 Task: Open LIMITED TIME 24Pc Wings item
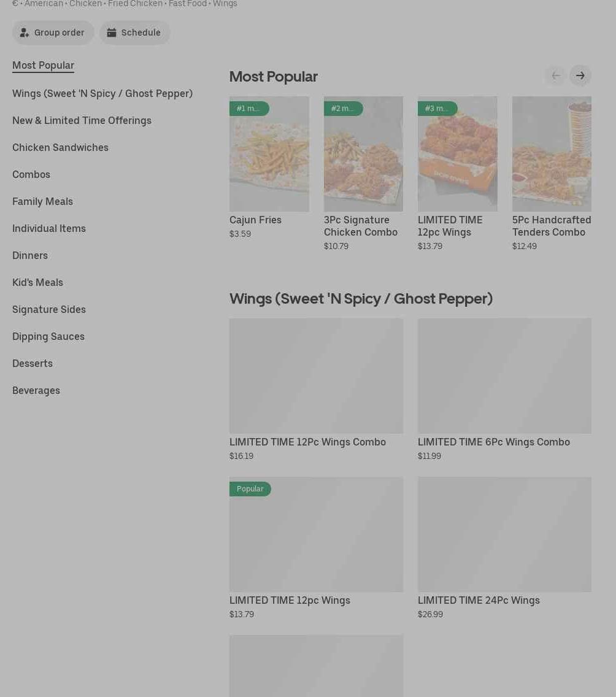[504, 534]
